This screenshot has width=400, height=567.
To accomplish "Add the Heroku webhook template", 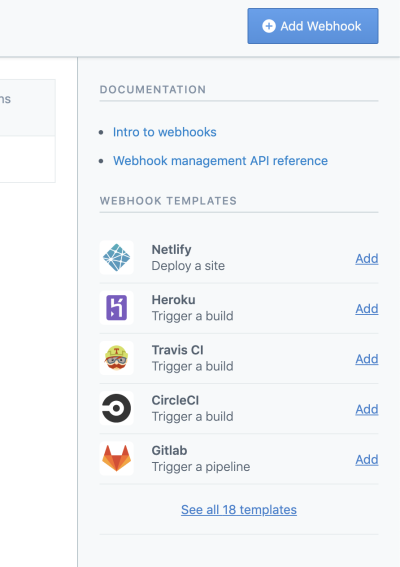I will tap(367, 309).
